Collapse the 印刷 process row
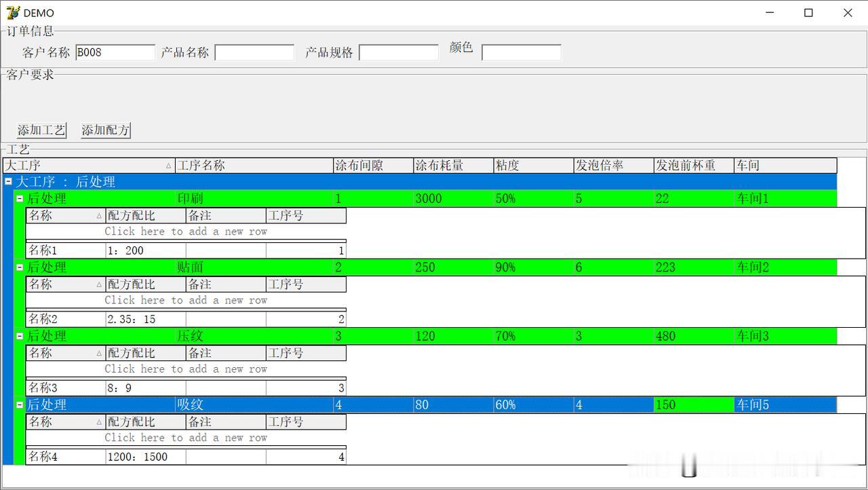This screenshot has width=868, height=490. click(20, 198)
